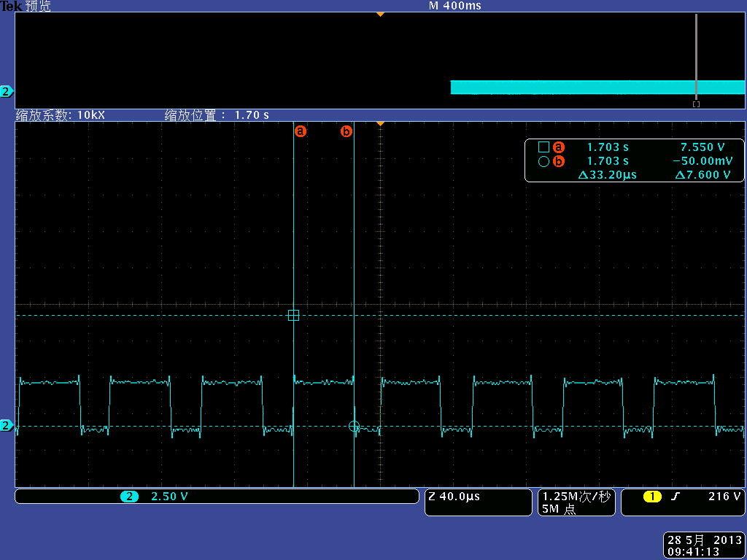Click cursor a voltage 7.550 V reading
The height and width of the screenshot is (560, 747).
tap(703, 147)
